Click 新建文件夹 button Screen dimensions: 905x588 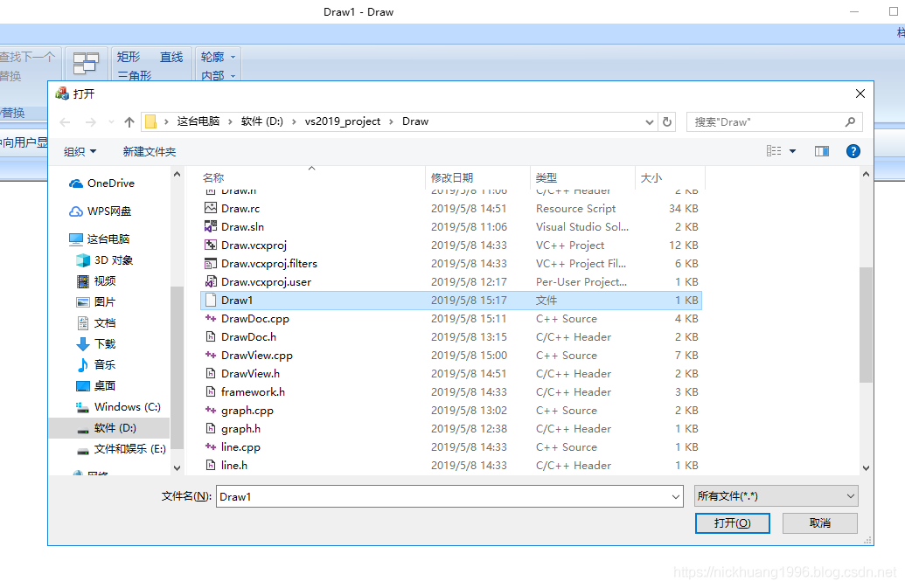(149, 152)
